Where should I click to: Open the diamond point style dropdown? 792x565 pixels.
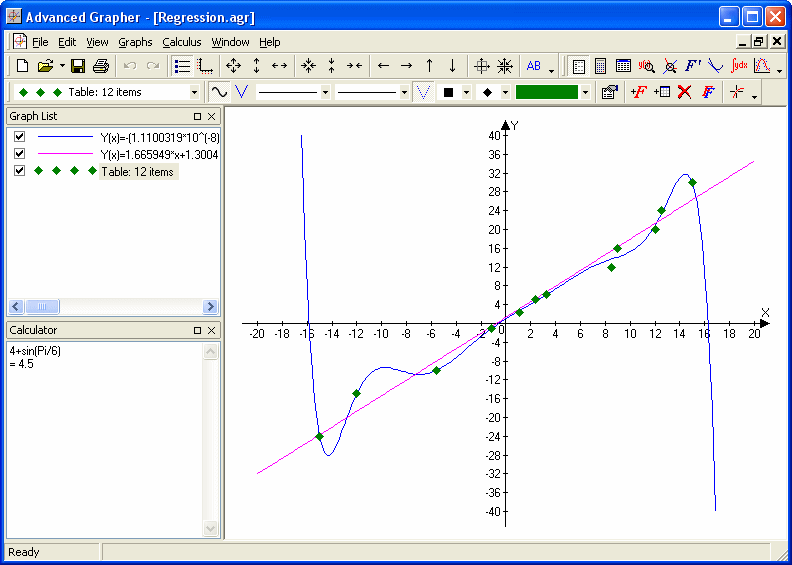pos(506,92)
